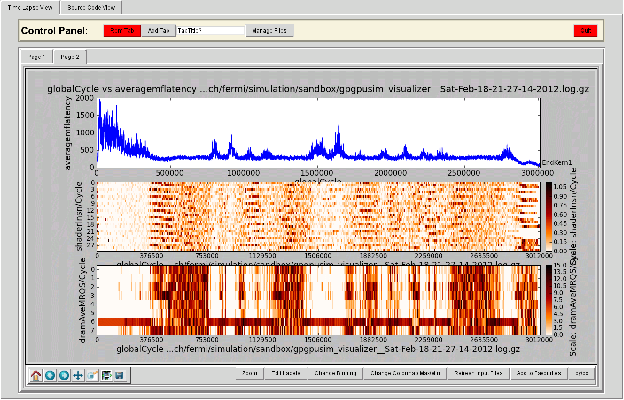Click the Change Binning button

[x=332, y=373]
